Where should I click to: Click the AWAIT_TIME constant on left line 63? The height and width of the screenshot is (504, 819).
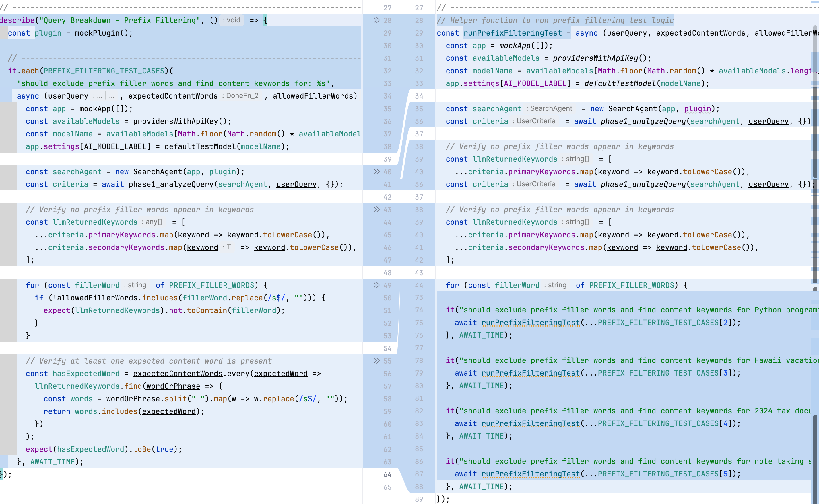point(53,462)
